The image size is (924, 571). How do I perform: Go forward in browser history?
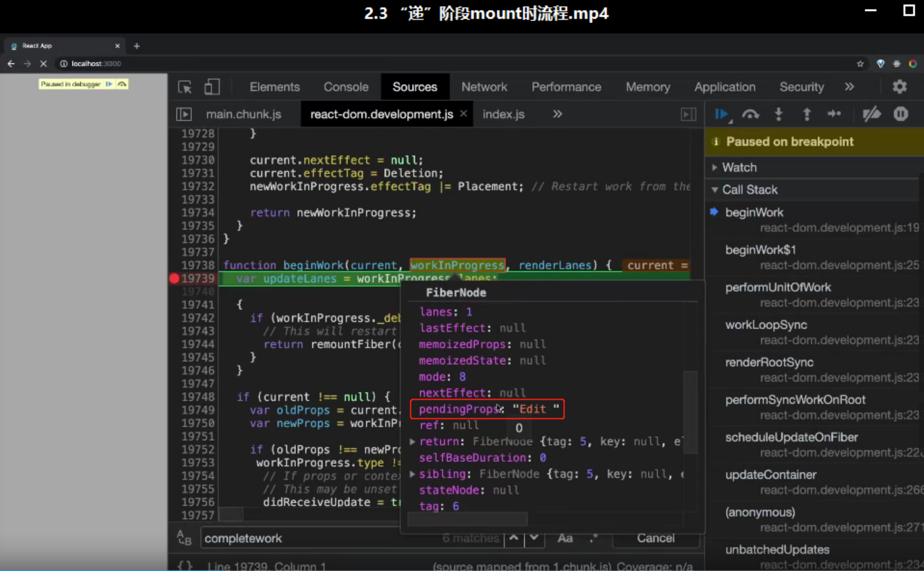27,64
